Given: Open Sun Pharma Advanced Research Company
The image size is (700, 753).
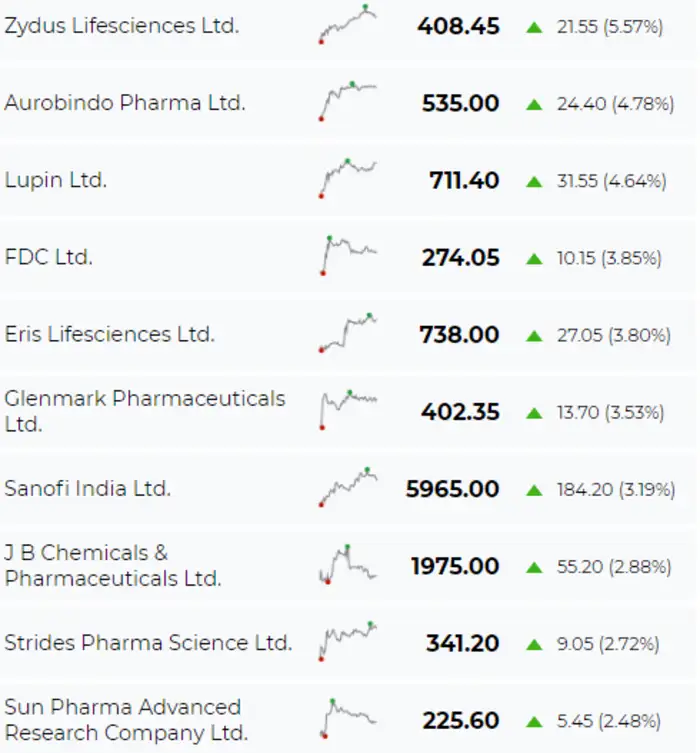Looking at the screenshot, I should pos(125,720).
